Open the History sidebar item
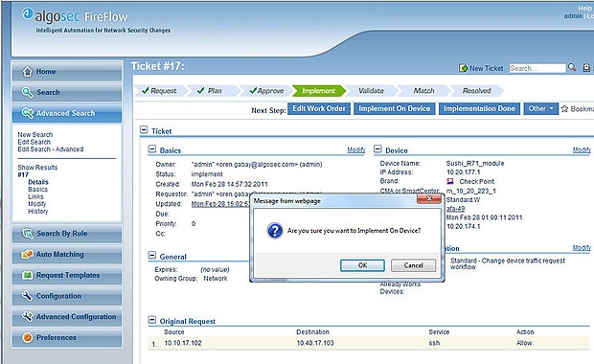This screenshot has height=364, width=594. click(38, 211)
